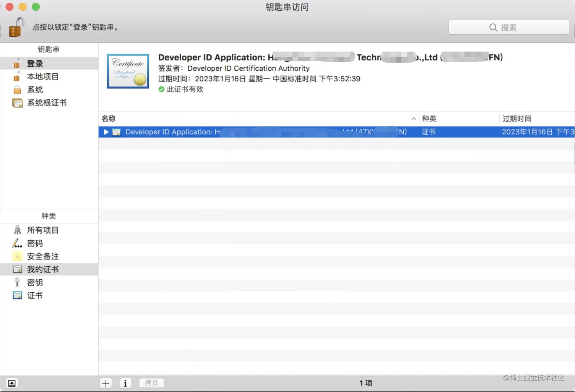Screen dimensions: 575x392
Task: Select the 系统根证书 label
Action: click(x=47, y=103)
